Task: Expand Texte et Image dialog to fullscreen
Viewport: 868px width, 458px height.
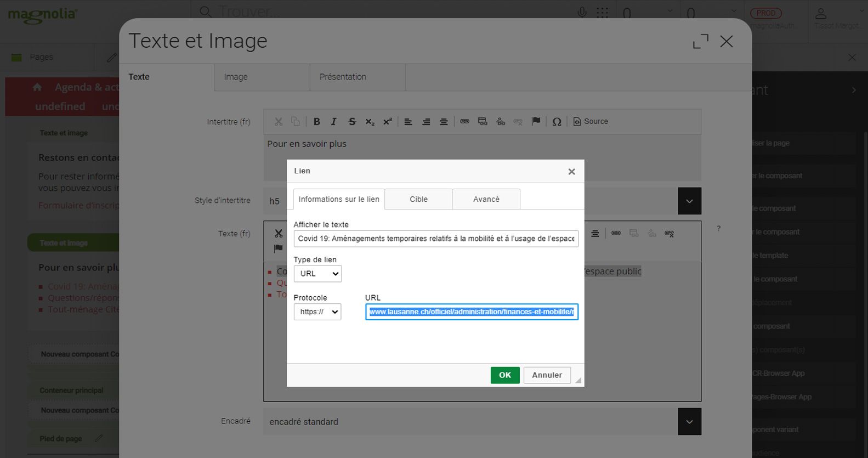Action: [x=700, y=41]
